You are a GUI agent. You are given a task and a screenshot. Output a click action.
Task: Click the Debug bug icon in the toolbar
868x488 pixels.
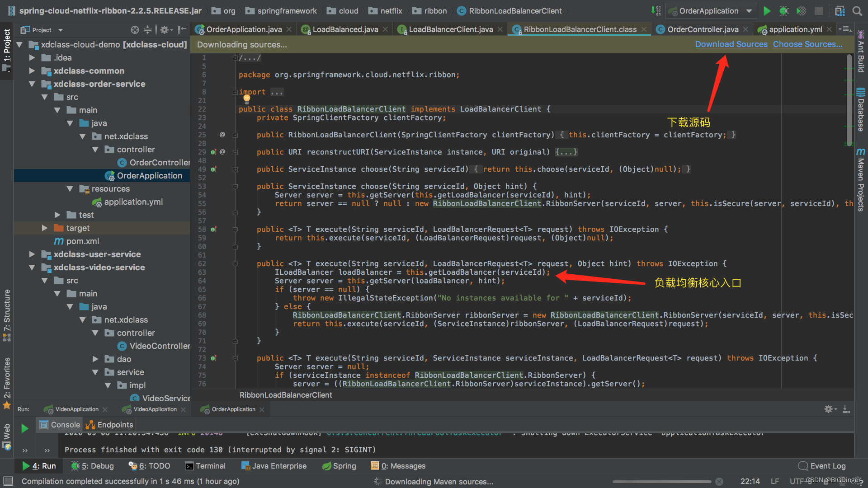pos(784,11)
